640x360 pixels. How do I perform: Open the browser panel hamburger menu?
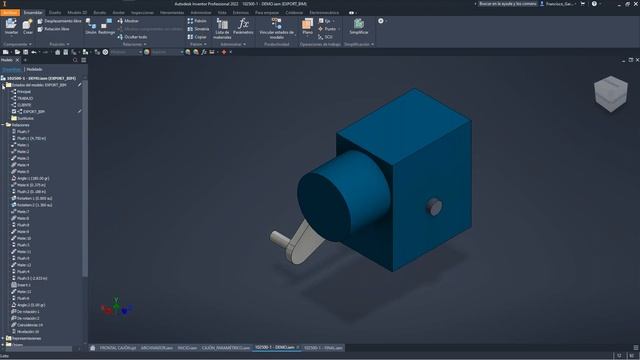pyautogui.click(x=83, y=60)
